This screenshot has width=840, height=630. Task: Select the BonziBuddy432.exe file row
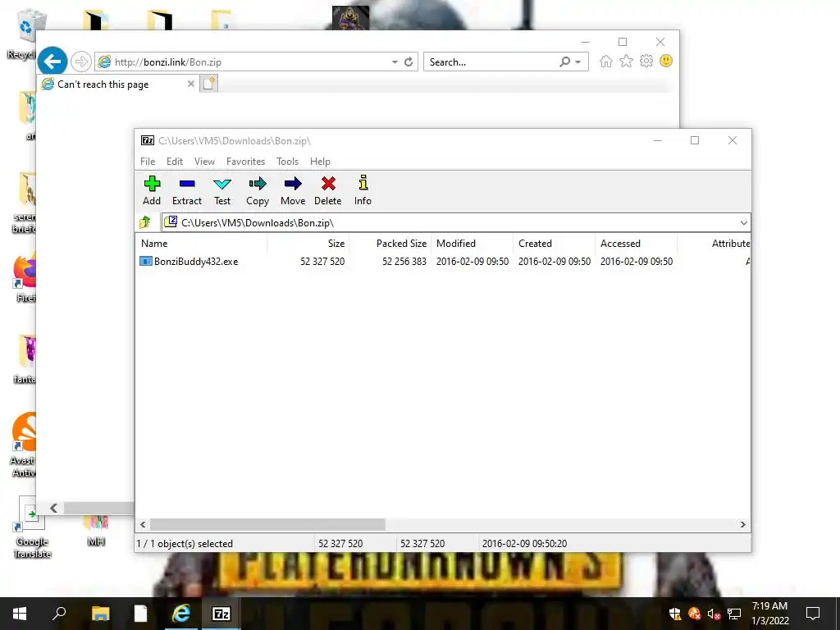click(442, 262)
